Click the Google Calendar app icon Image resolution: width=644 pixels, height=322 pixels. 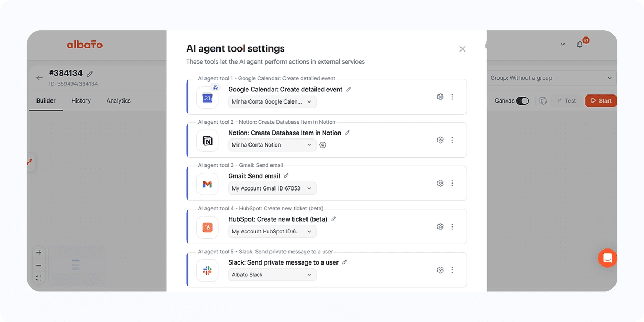pyautogui.click(x=208, y=98)
